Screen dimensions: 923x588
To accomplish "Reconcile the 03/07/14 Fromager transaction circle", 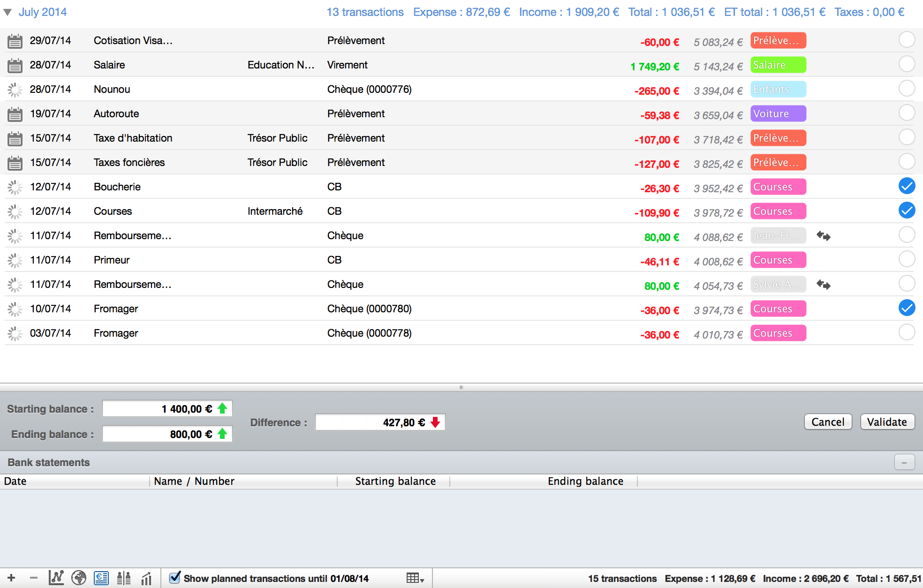I will coord(907,332).
